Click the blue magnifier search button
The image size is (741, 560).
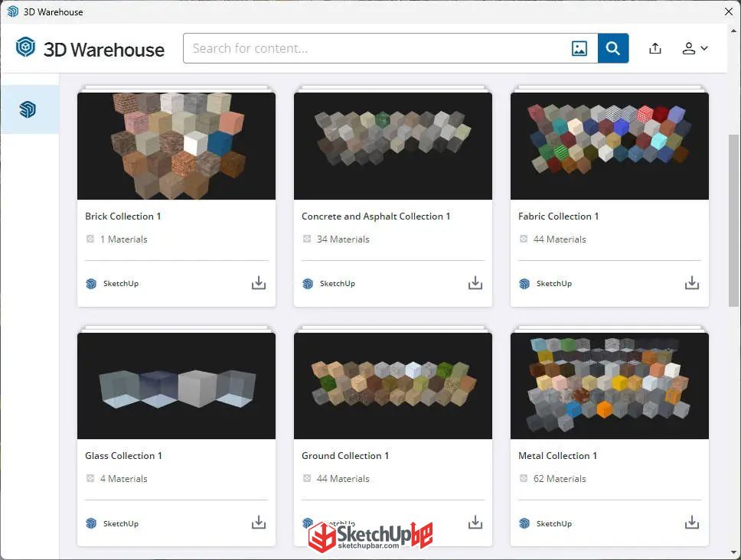point(613,48)
